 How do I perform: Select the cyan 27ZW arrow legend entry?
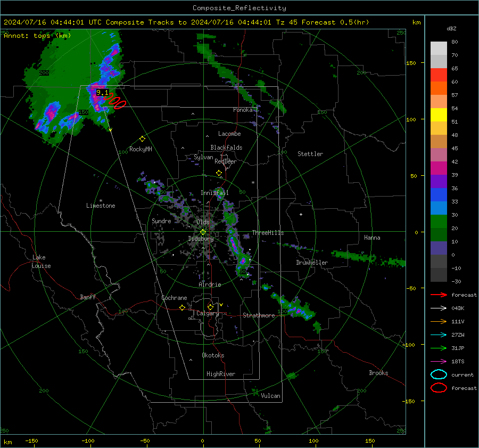click(x=439, y=335)
